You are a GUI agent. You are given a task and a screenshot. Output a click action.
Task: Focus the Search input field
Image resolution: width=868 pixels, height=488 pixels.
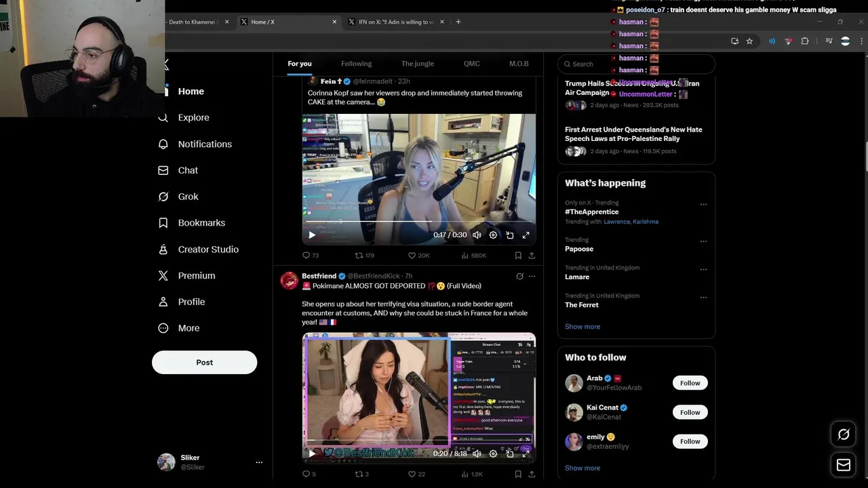point(636,64)
